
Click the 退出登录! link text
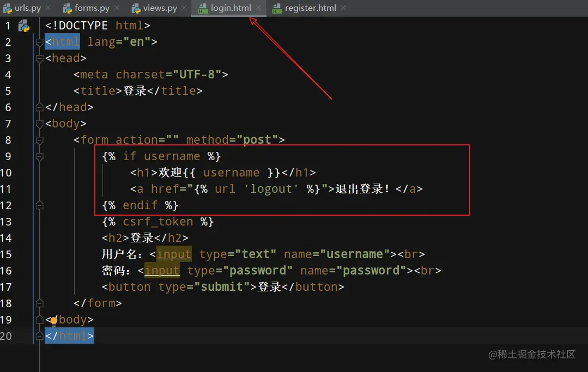(x=362, y=189)
